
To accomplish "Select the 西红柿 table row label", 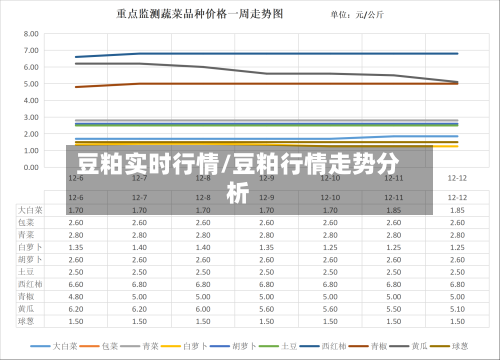I will pyautogui.click(x=30, y=284).
